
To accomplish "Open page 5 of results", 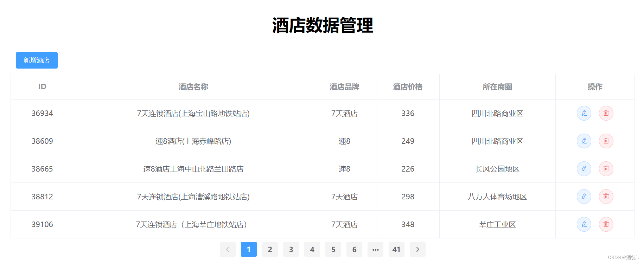I will point(333,249).
